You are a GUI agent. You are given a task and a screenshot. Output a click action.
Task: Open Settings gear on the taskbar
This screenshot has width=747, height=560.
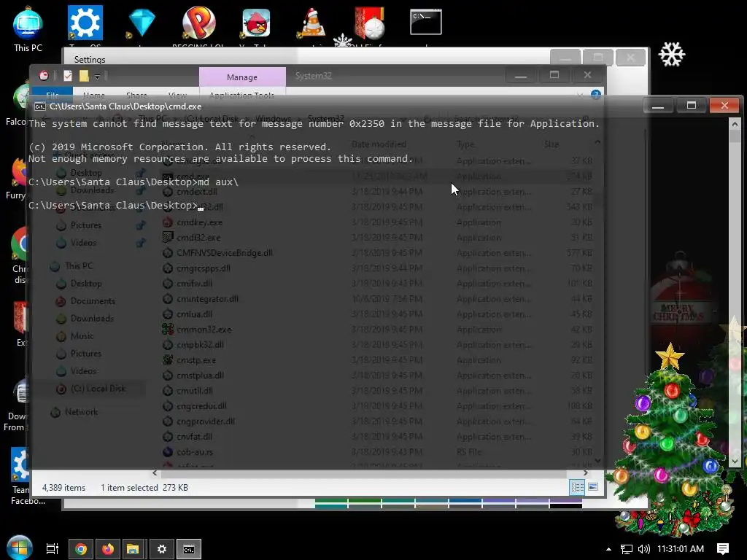(161, 549)
